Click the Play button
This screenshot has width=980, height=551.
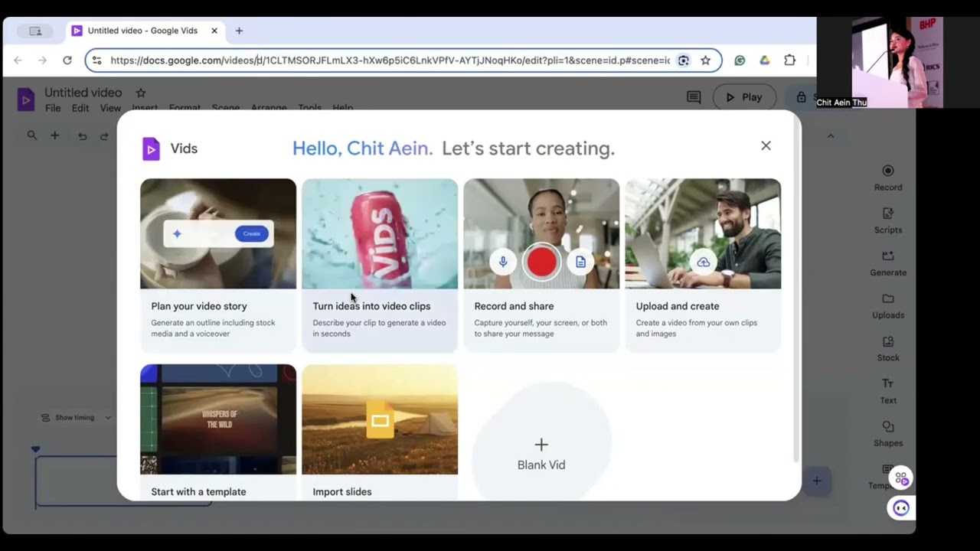pos(744,97)
